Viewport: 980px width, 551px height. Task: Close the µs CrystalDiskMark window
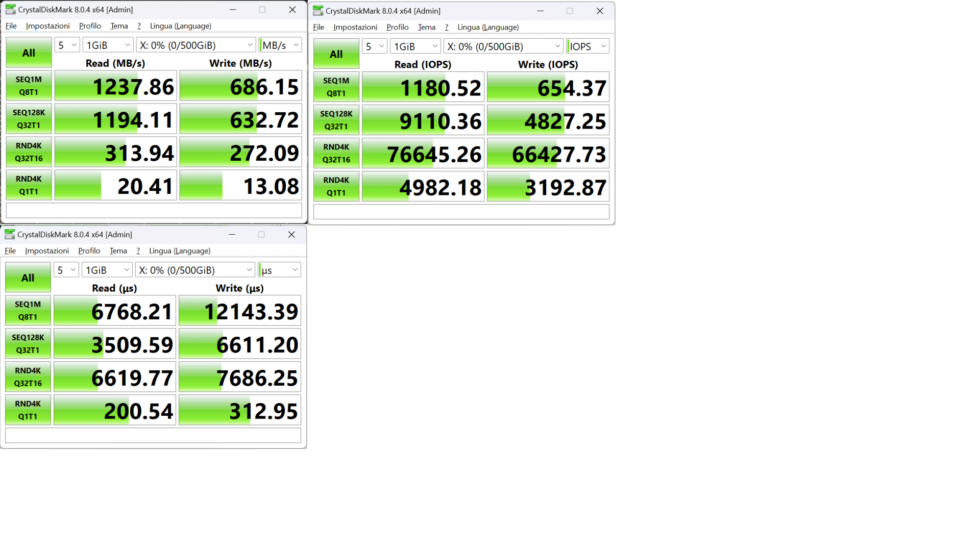(291, 234)
